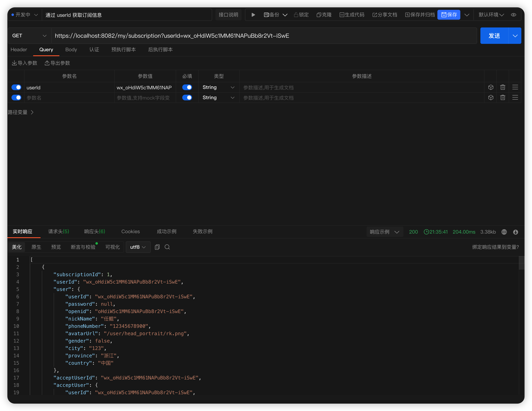Switch to the Header tab

[x=19, y=50]
